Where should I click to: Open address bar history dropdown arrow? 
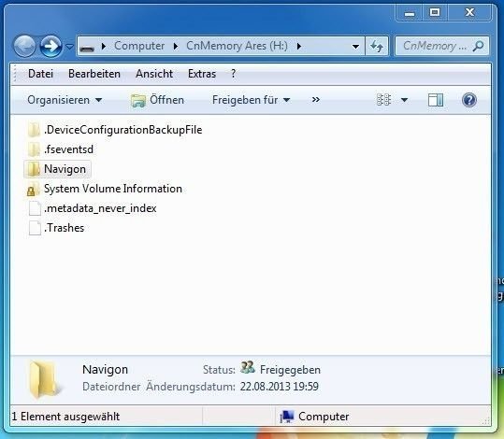355,47
